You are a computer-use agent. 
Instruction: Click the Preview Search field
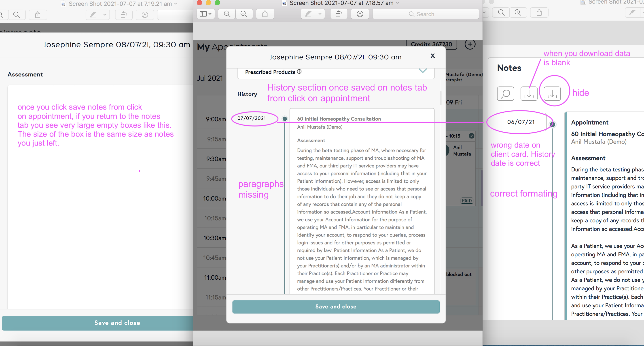(425, 14)
